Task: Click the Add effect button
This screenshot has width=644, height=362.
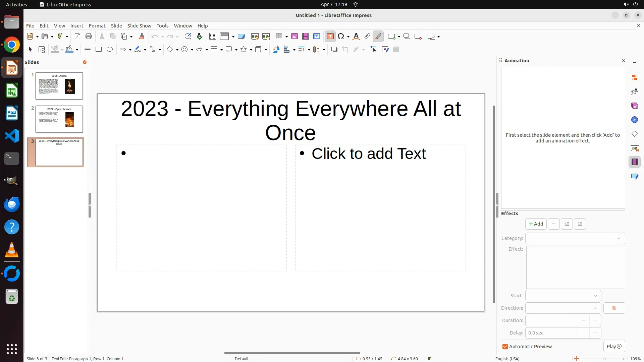Action: [536, 224]
